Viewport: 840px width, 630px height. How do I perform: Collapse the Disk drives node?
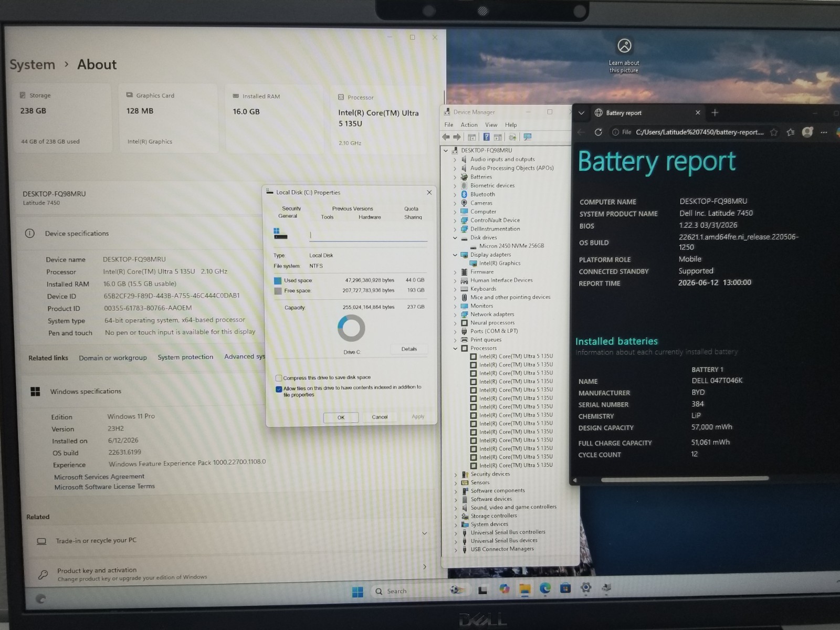[x=455, y=238]
